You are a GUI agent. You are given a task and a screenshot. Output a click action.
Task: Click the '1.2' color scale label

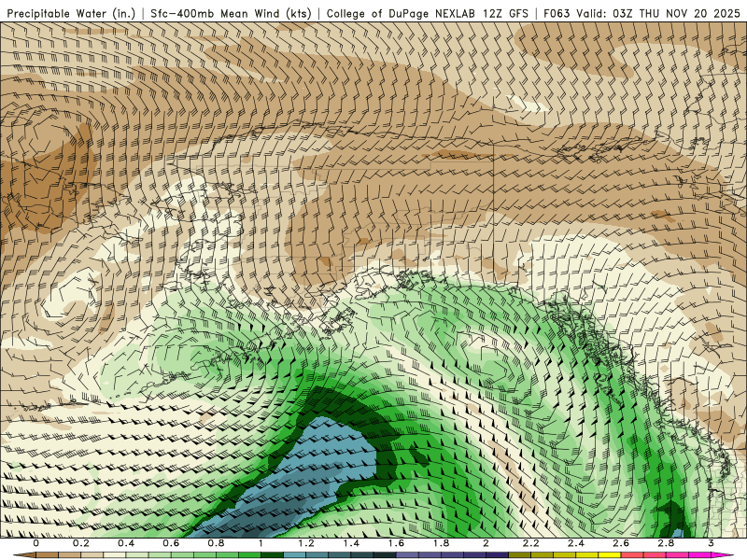[306, 543]
